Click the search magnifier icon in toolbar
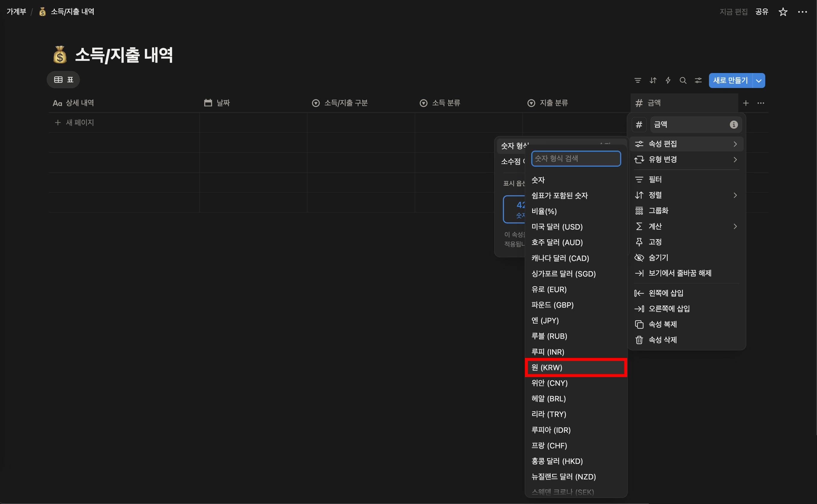The width and height of the screenshot is (817, 504). [683, 80]
